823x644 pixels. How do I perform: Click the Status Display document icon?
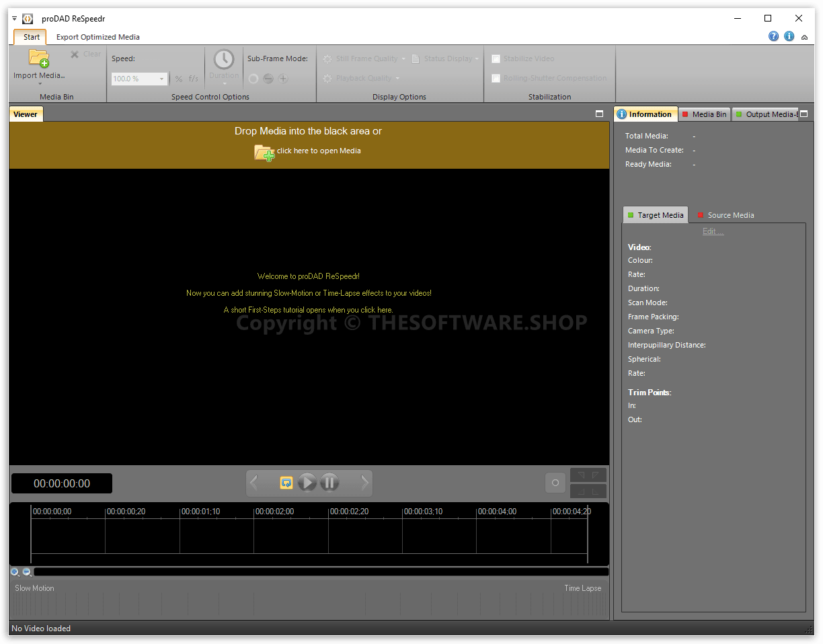pyautogui.click(x=416, y=59)
